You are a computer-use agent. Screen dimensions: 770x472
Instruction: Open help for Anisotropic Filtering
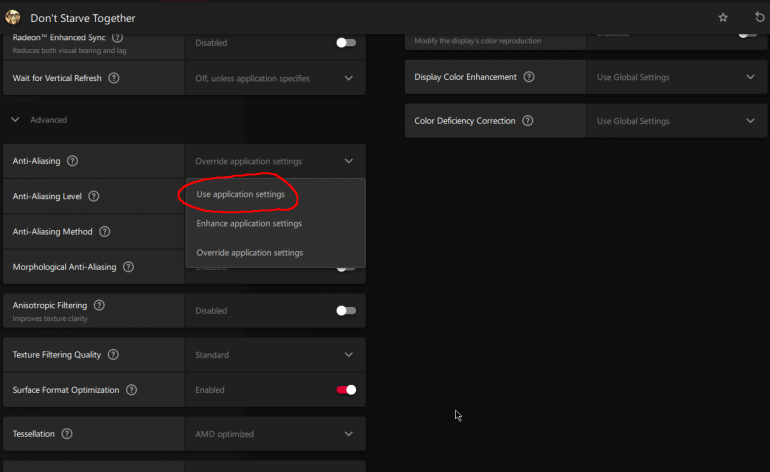(x=99, y=304)
